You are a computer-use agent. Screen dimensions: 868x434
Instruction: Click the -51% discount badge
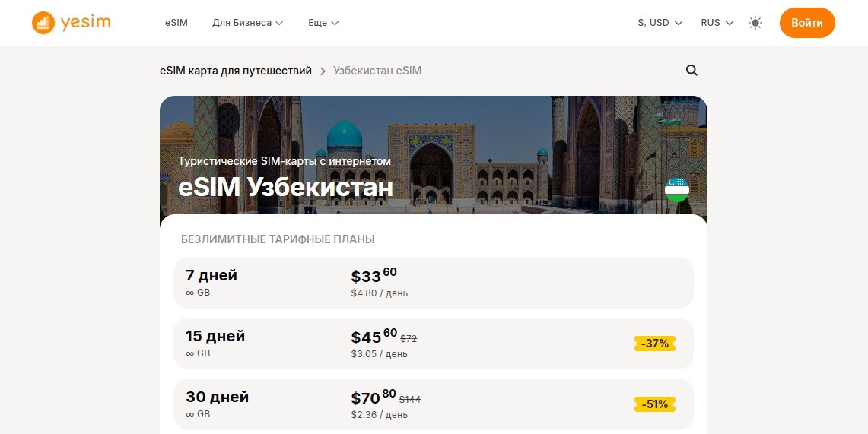654,404
